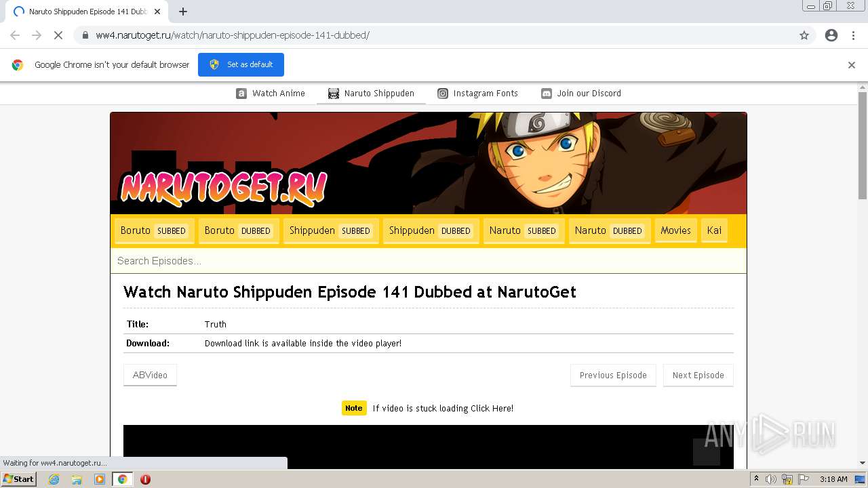Open Boruto SUBBED category
868x488 pixels.
tap(154, 230)
